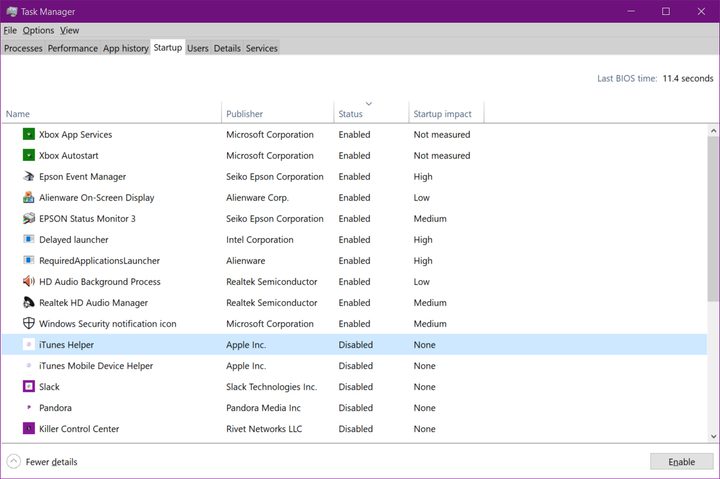Click the HD Audio Background Process speaker icon
Image resolution: width=720 pixels, height=479 pixels.
(x=28, y=282)
